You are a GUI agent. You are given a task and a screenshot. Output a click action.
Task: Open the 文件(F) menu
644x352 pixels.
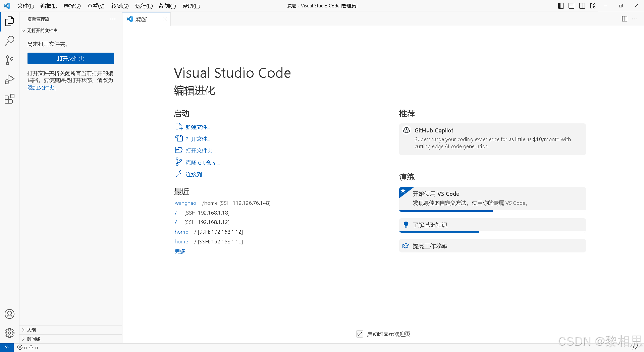(x=25, y=6)
